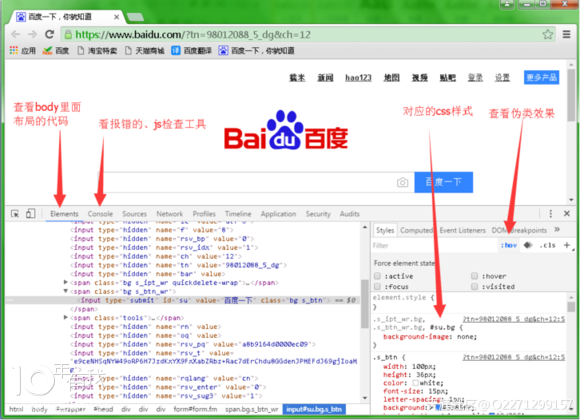Bookmark page using the star icon
Image resolution: width=580 pixels, height=420 pixels.
(x=547, y=34)
